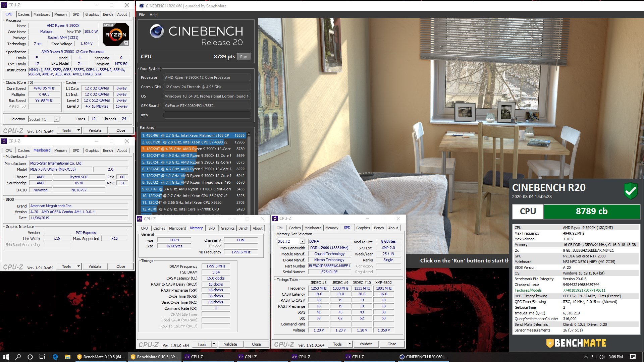Image resolution: width=644 pixels, height=362 pixels.
Task: Switch to CINEBENCH R20.060 taskbar item
Action: click(424, 357)
